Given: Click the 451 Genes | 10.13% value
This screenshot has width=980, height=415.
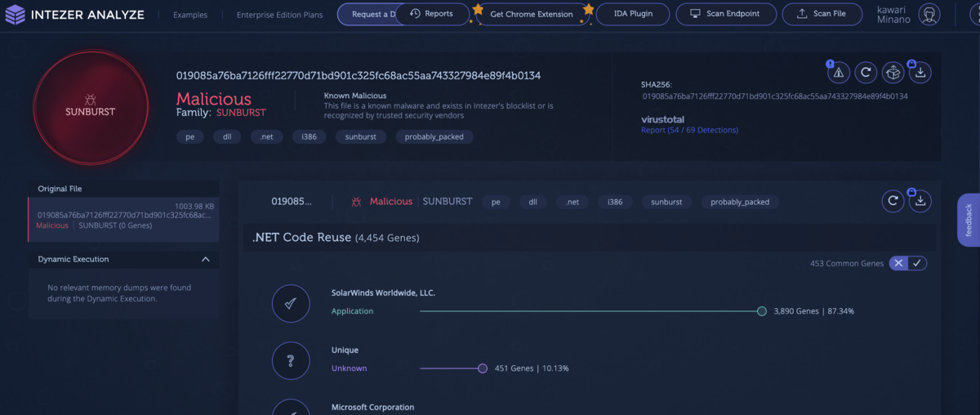Looking at the screenshot, I should [532, 368].
